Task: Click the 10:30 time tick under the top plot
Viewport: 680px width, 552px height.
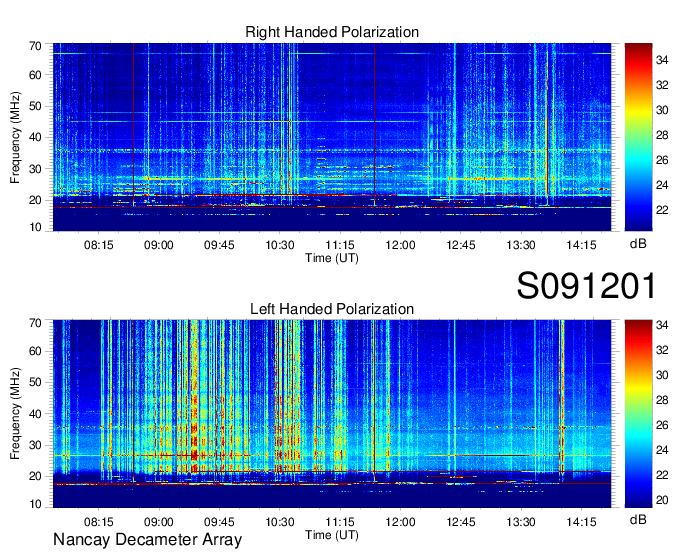Action: (280, 245)
